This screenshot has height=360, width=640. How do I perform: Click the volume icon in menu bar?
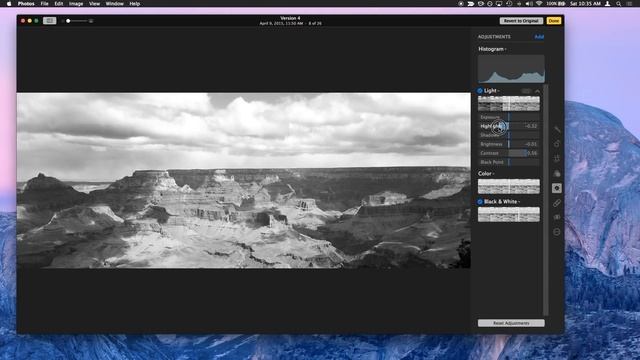coord(529,4)
